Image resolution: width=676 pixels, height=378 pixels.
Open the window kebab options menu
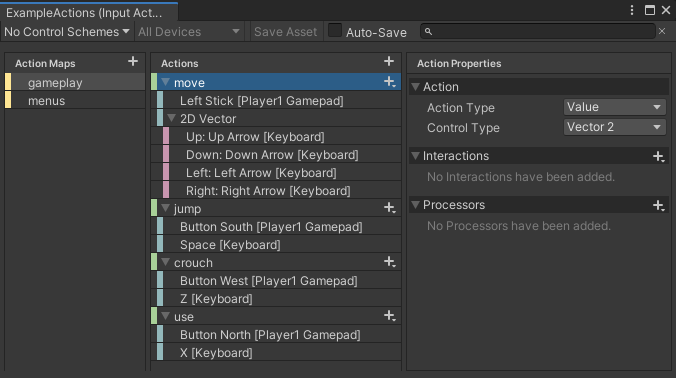632,10
